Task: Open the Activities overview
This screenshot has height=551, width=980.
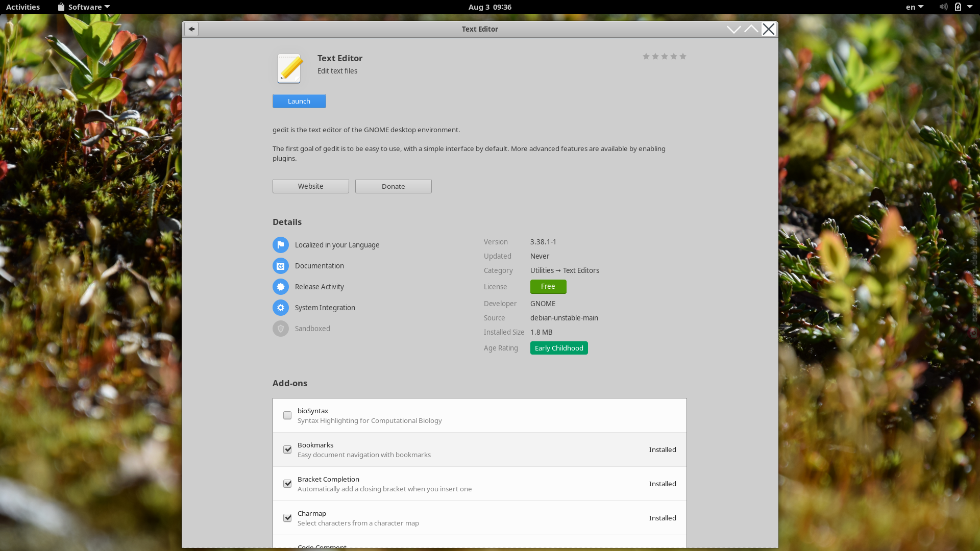Action: (x=23, y=7)
